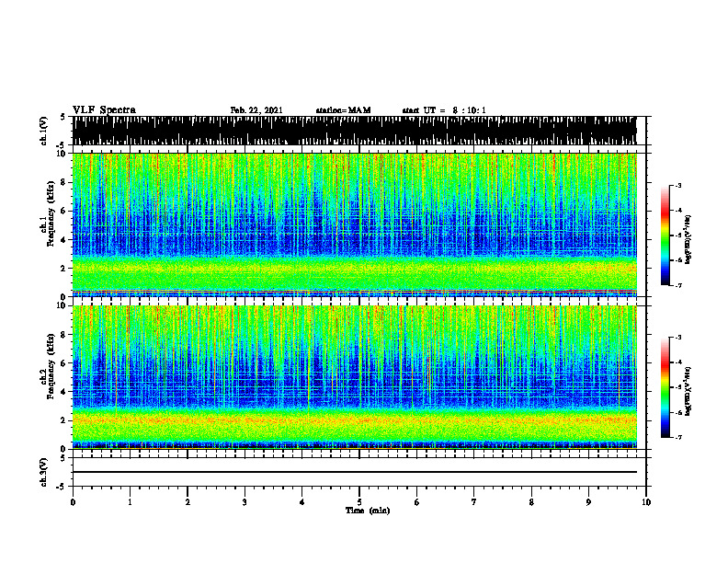Click the "-3" label atop the ch.1 colorbar
728x563 pixels.
(x=677, y=185)
